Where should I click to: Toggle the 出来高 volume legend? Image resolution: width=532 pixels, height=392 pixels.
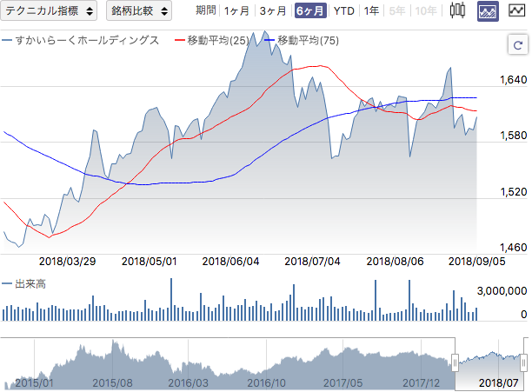click(23, 283)
